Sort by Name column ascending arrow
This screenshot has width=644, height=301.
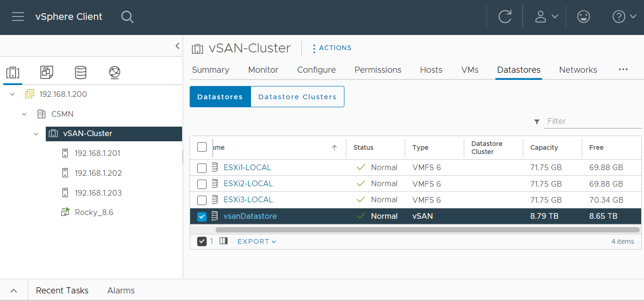335,147
